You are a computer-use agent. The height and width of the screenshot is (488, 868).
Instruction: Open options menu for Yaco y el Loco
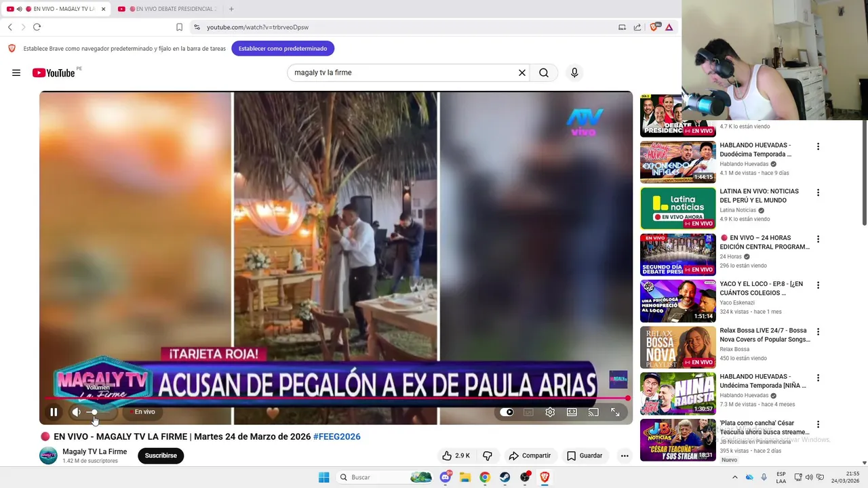[818, 285]
